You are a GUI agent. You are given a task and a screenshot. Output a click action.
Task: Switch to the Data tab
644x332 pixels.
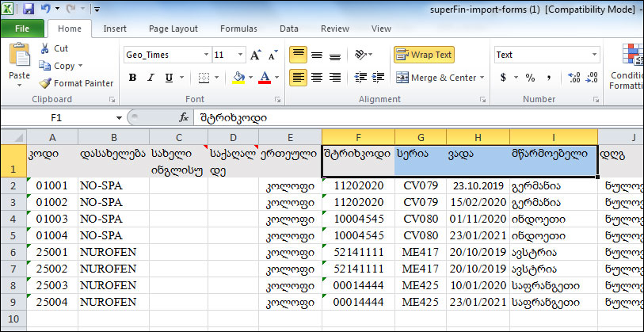tap(289, 29)
